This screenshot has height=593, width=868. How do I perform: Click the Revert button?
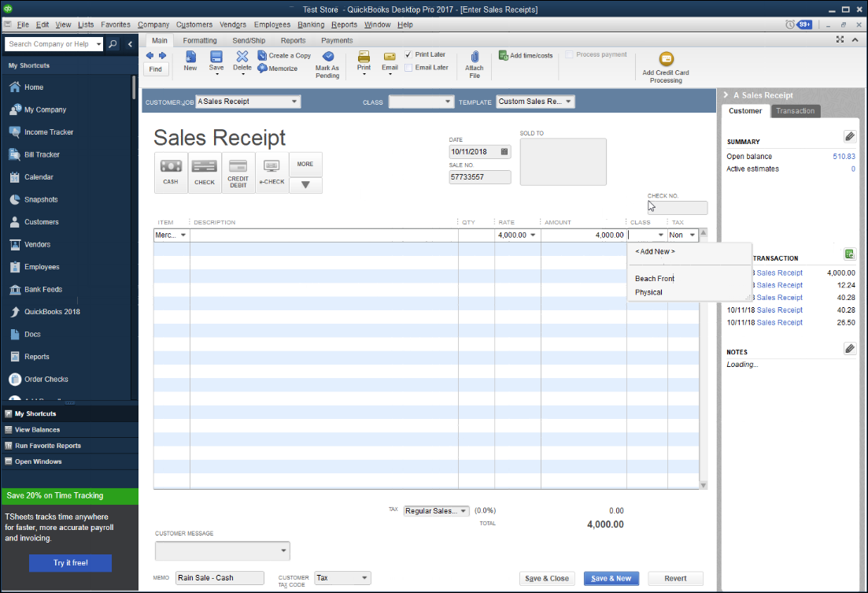click(675, 579)
